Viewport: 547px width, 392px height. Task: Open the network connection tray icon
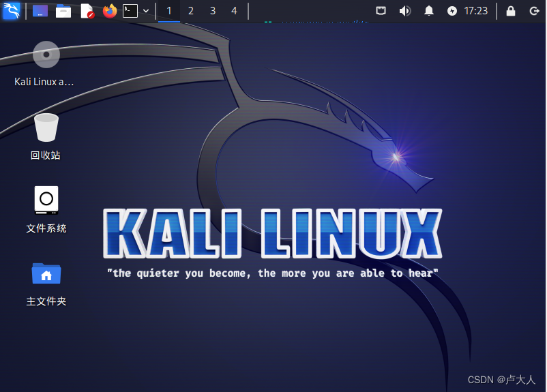tap(381, 11)
